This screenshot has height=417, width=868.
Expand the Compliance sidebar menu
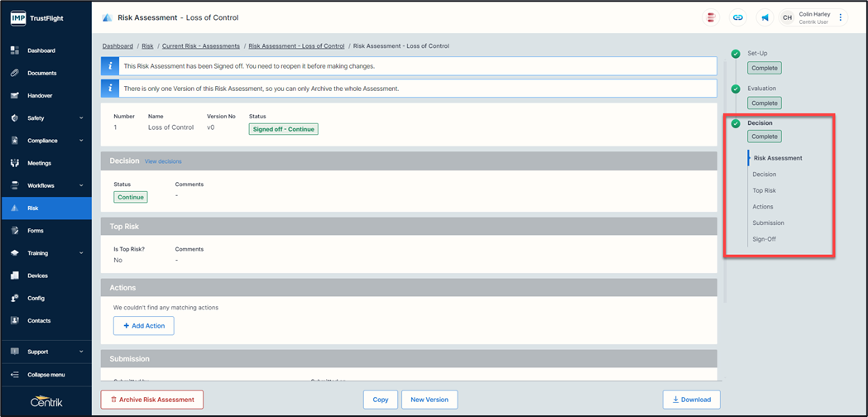click(x=46, y=141)
